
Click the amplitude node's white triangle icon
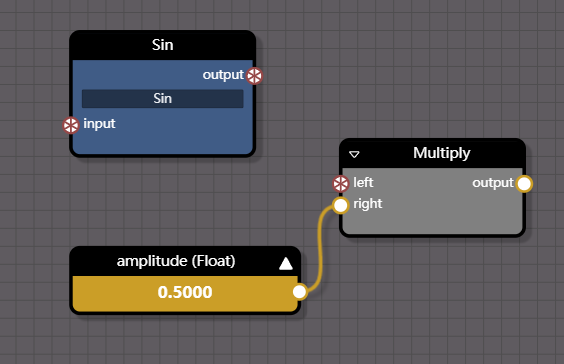tap(286, 263)
